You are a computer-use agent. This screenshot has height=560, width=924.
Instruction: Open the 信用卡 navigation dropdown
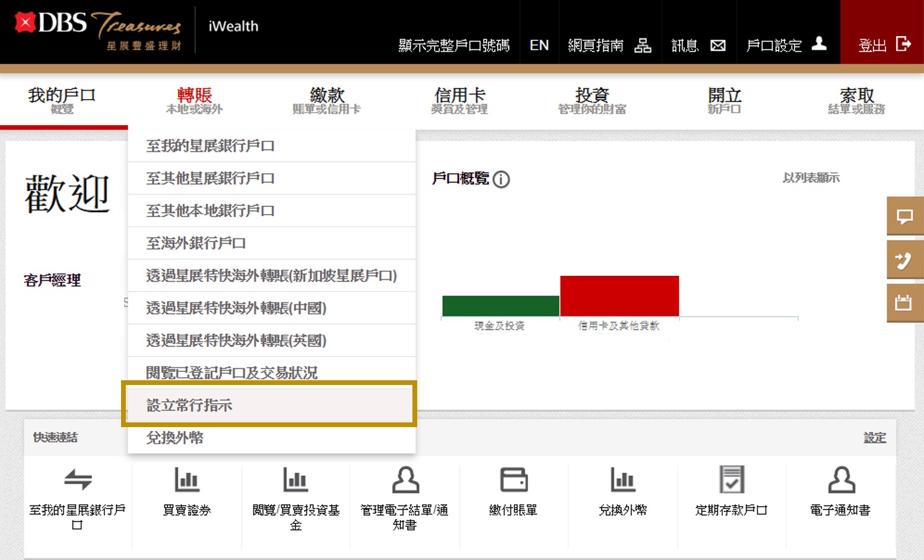(459, 100)
